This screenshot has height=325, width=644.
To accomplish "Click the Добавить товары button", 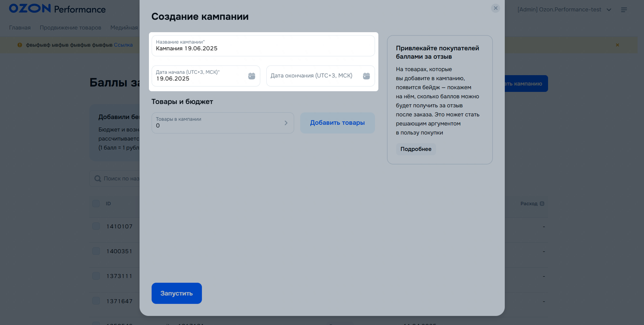I will (337, 123).
